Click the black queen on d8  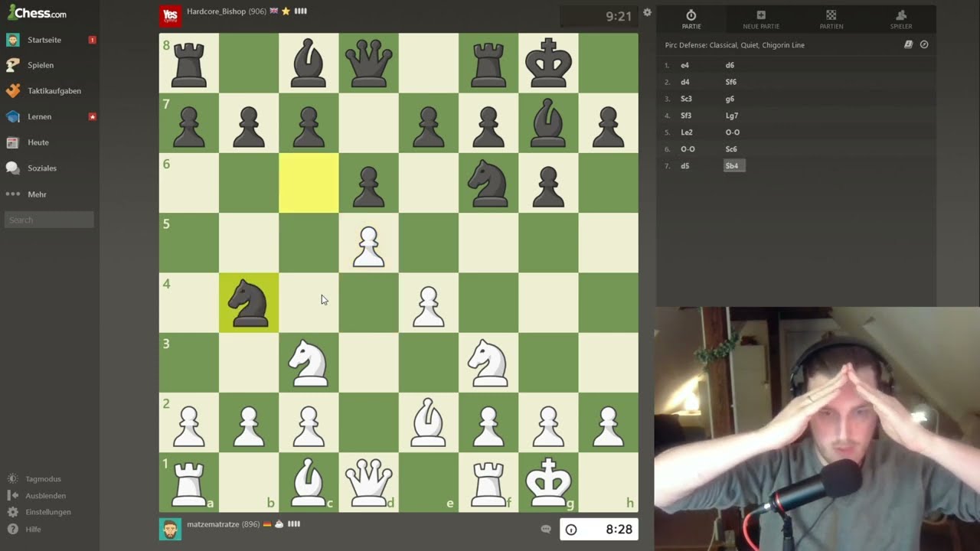(x=368, y=64)
